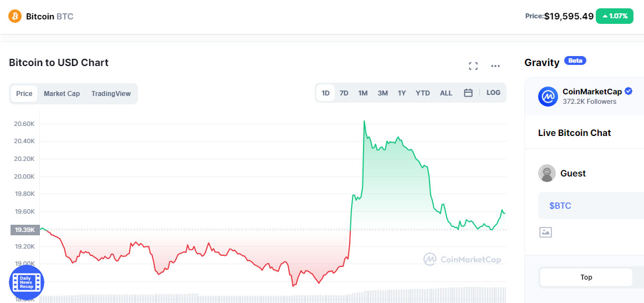Show the Top posts feed

click(x=586, y=277)
